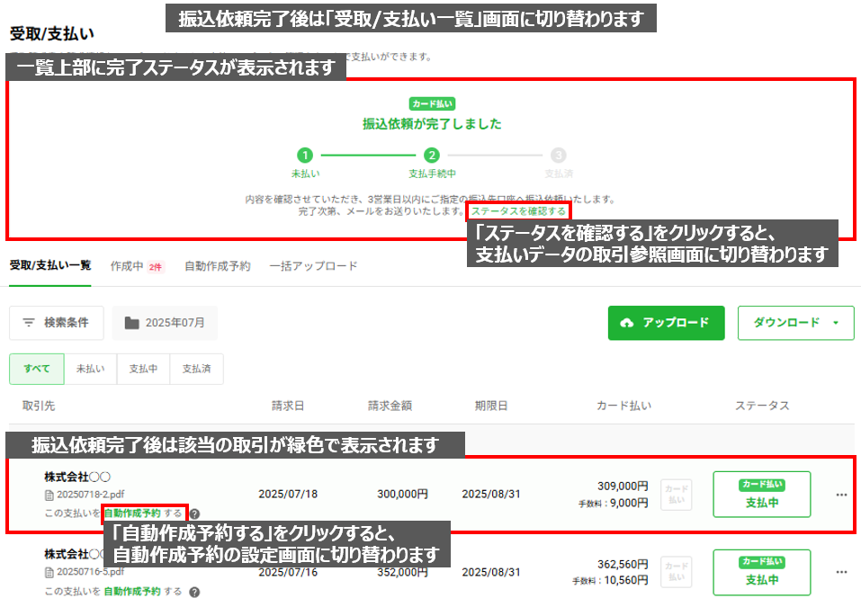Click step 2 支払手続中 progress circle
The width and height of the screenshot is (861, 616).
tap(432, 156)
